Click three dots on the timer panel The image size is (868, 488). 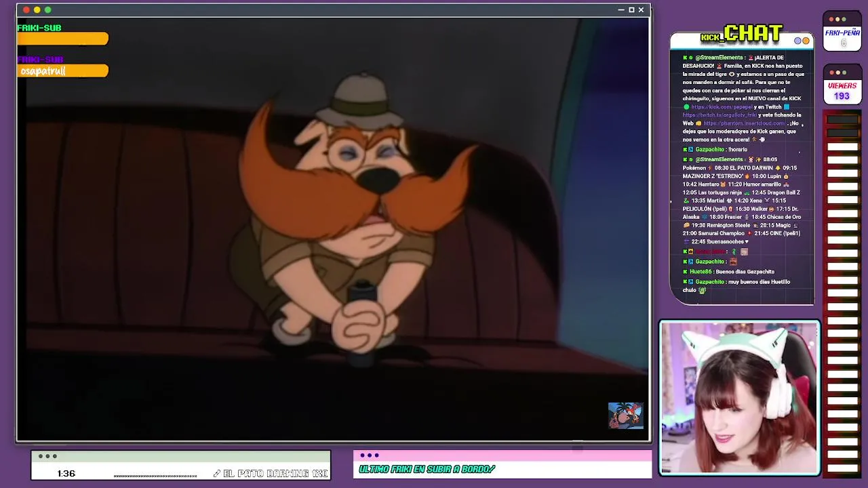click(47, 456)
